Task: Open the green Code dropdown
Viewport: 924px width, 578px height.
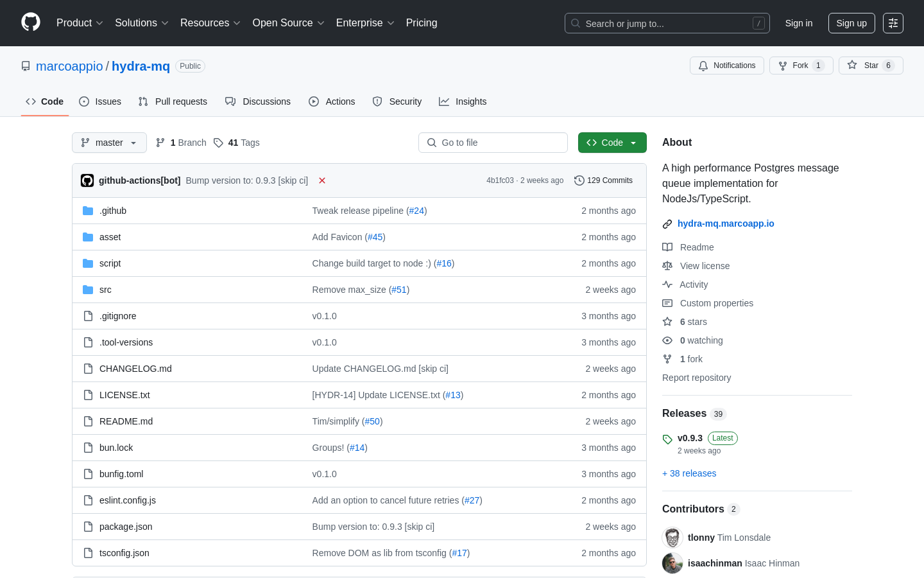Action: pos(612,143)
